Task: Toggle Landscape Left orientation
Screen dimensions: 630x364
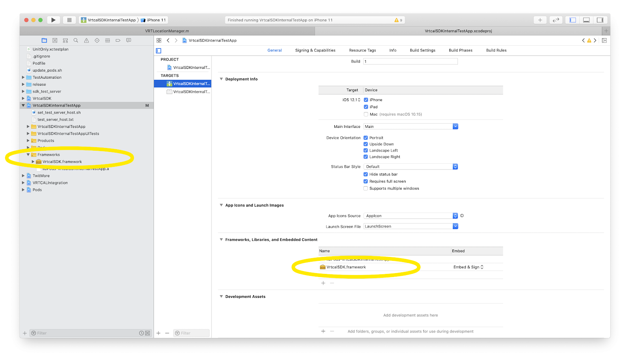Action: 365,150
